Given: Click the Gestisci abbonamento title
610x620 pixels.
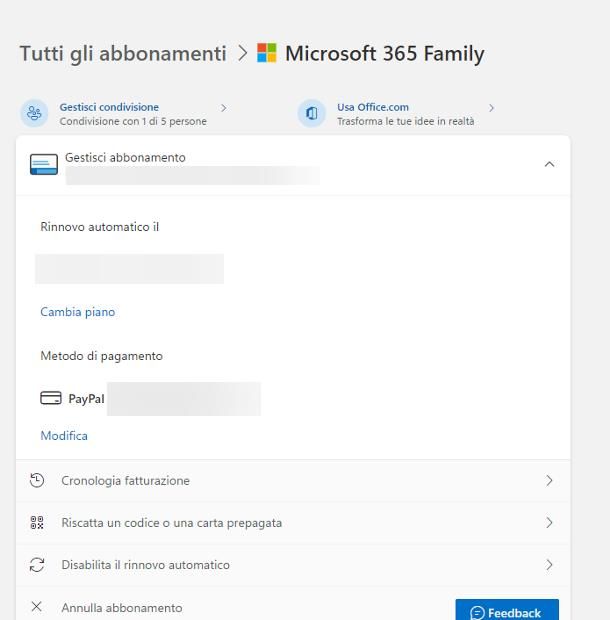Looking at the screenshot, I should coord(125,158).
